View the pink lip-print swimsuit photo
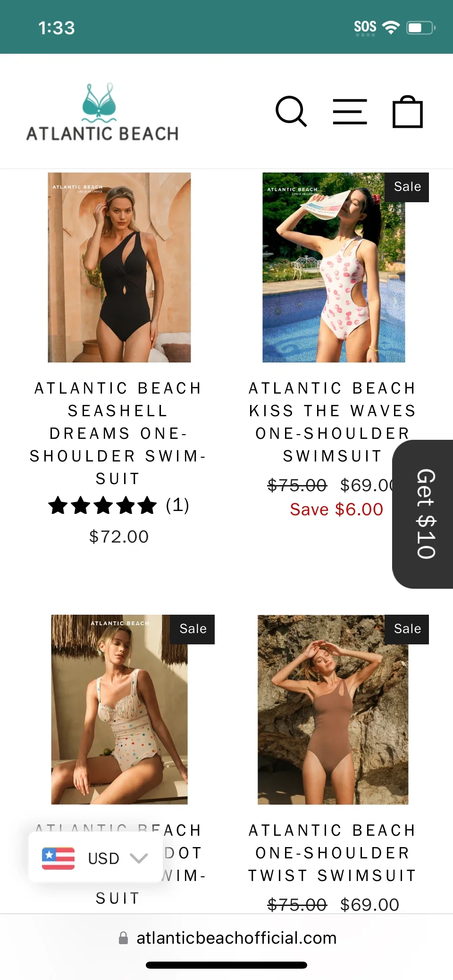The height and width of the screenshot is (980, 453). click(334, 267)
